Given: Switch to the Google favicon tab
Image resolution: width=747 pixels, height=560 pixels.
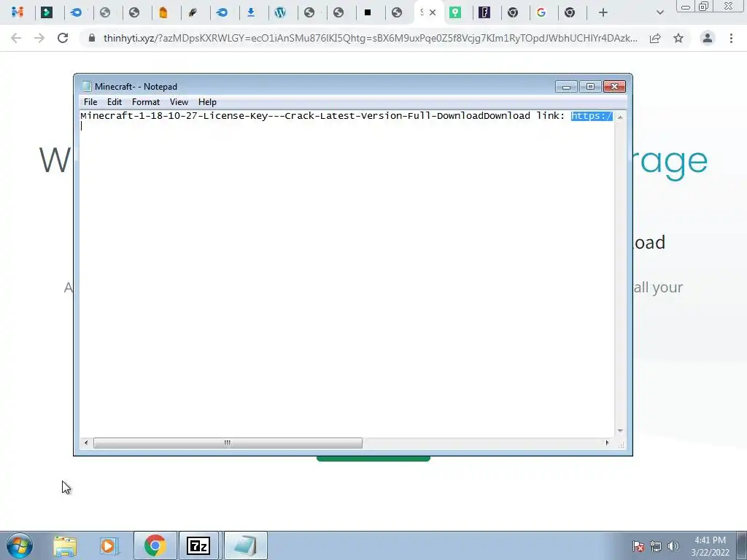Looking at the screenshot, I should pyautogui.click(x=541, y=12).
